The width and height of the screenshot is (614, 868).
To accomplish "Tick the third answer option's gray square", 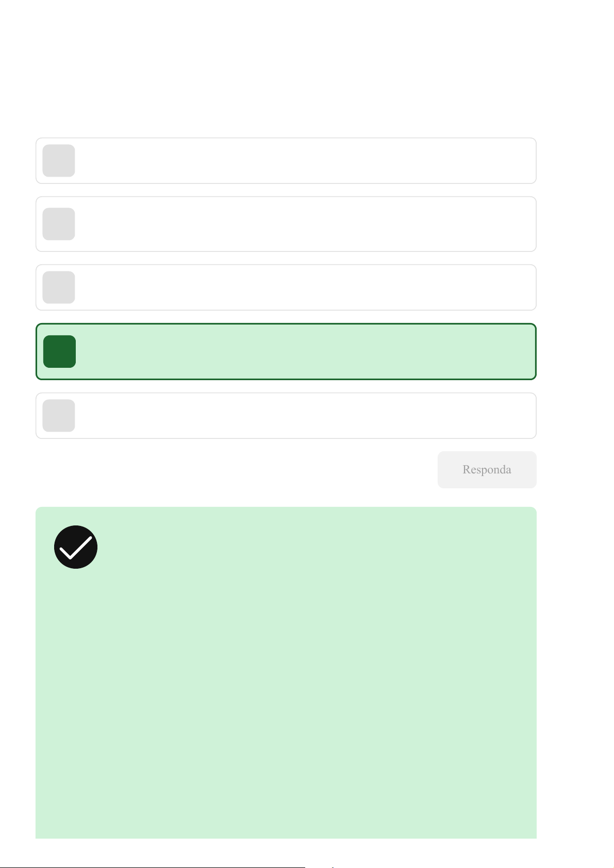I will coord(59,287).
